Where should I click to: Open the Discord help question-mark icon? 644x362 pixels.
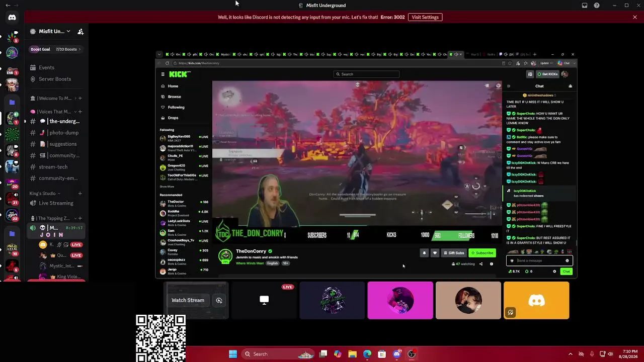tap(597, 6)
